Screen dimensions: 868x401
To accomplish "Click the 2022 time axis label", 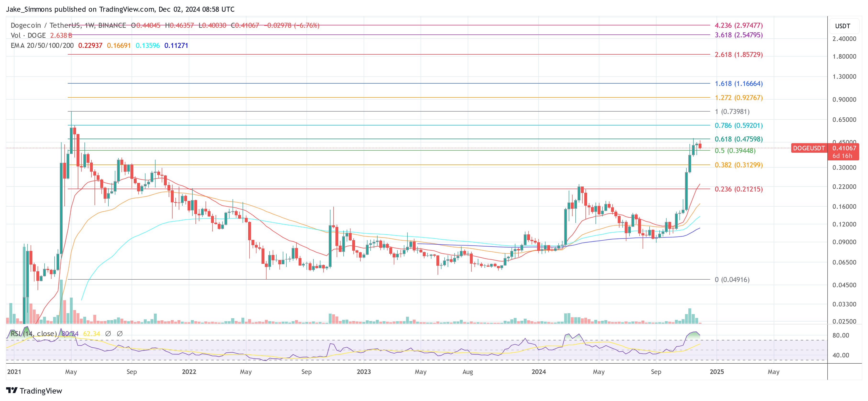I will coord(189,372).
